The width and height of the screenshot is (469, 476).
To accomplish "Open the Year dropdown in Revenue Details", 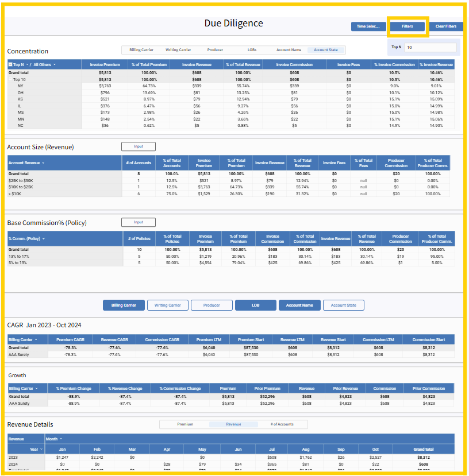I will point(41,449).
